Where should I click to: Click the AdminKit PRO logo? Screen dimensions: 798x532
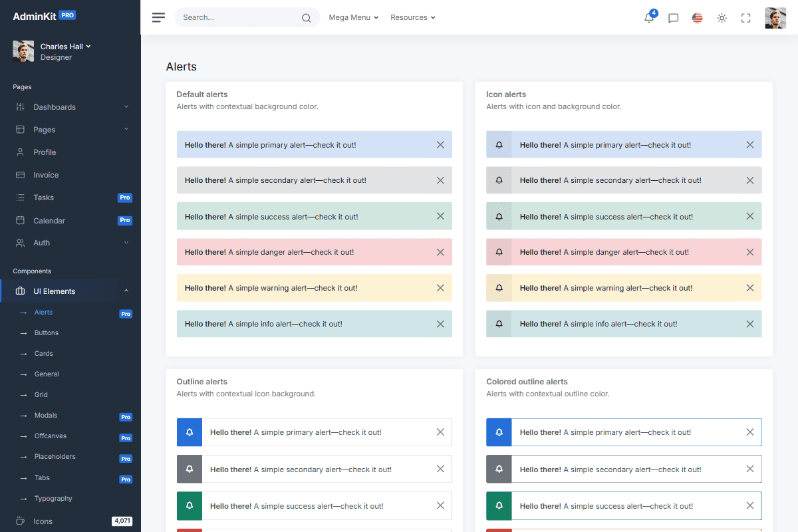[x=45, y=16]
